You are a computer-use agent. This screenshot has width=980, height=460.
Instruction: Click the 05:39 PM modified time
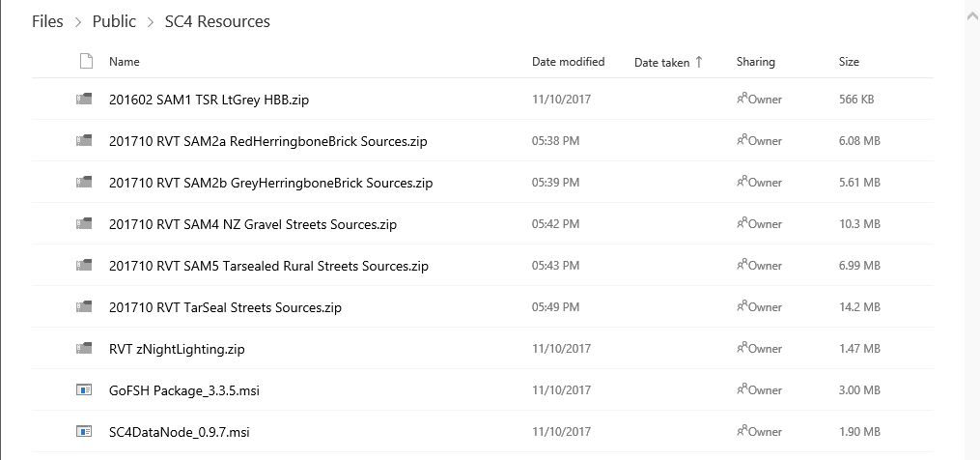click(555, 182)
